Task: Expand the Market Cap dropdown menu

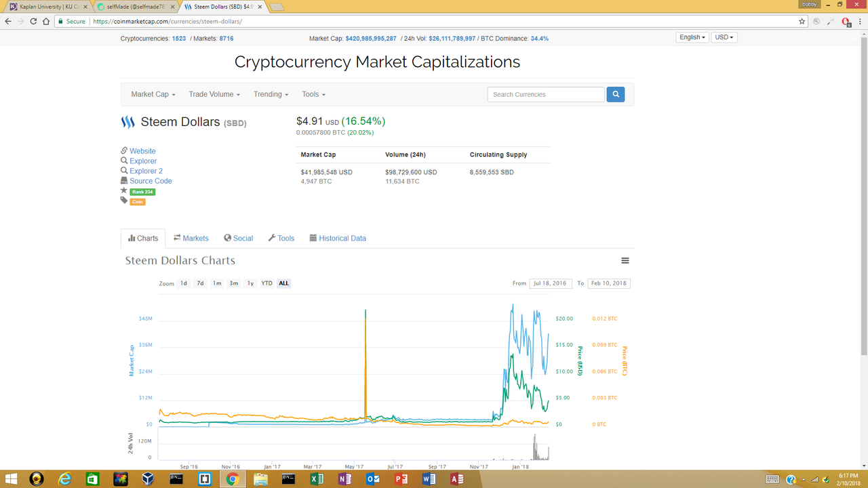Action: pyautogui.click(x=153, y=94)
